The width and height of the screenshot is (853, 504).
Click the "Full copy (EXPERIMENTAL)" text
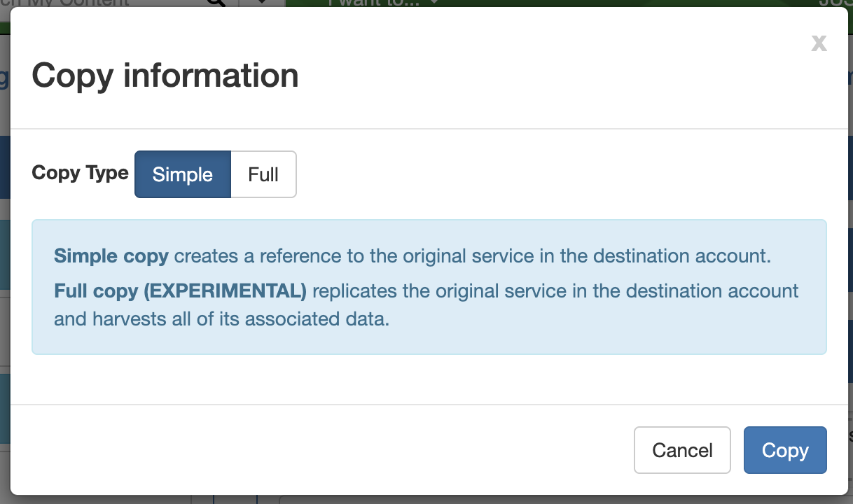pos(181,290)
